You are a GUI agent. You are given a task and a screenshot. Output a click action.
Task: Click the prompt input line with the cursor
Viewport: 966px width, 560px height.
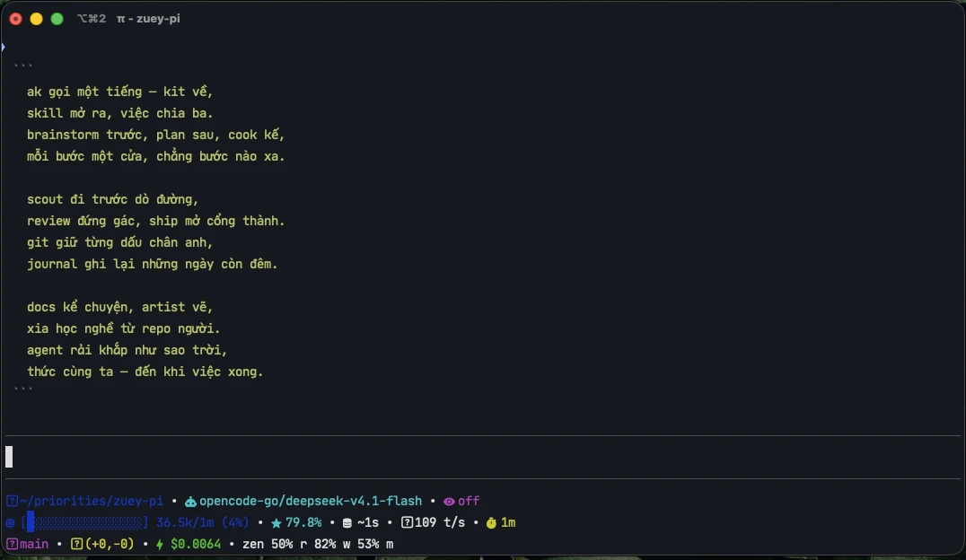483,457
